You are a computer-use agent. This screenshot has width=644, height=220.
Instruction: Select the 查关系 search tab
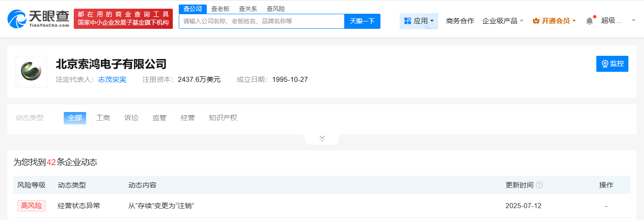click(248, 9)
